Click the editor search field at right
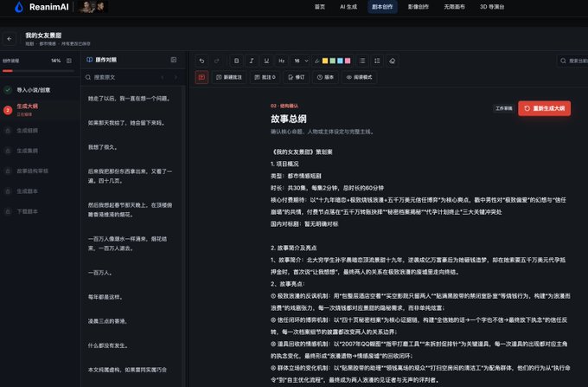This screenshot has height=387, width=588. [x=572, y=61]
